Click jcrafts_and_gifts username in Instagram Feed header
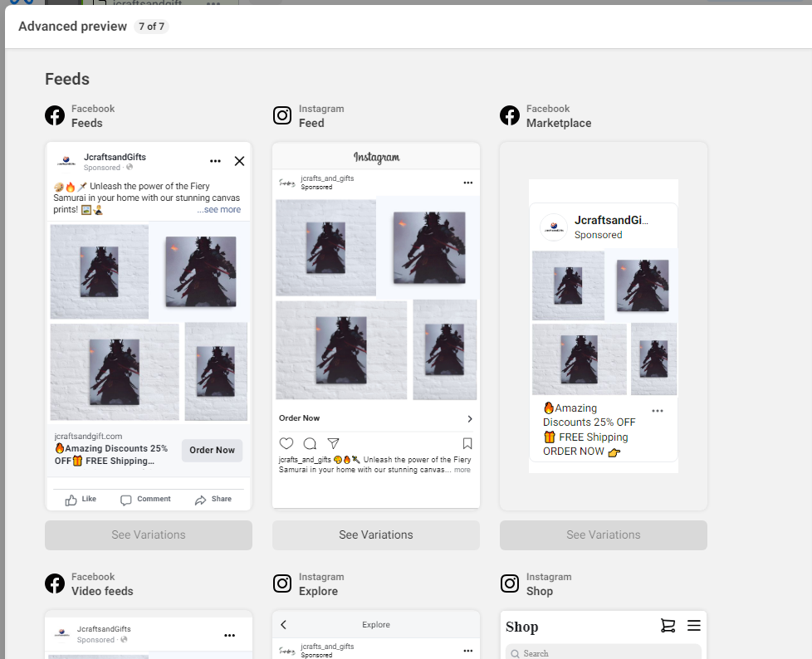The height and width of the screenshot is (659, 812). point(327,178)
